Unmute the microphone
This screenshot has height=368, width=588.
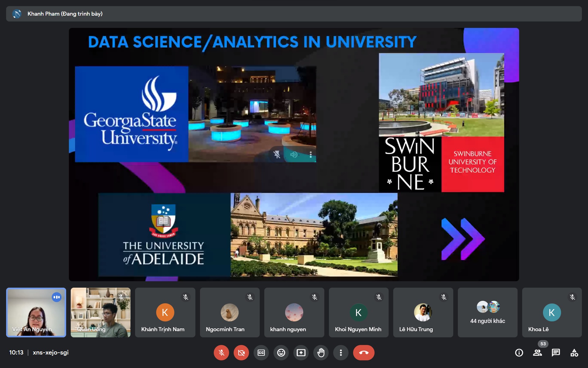pyautogui.click(x=221, y=353)
